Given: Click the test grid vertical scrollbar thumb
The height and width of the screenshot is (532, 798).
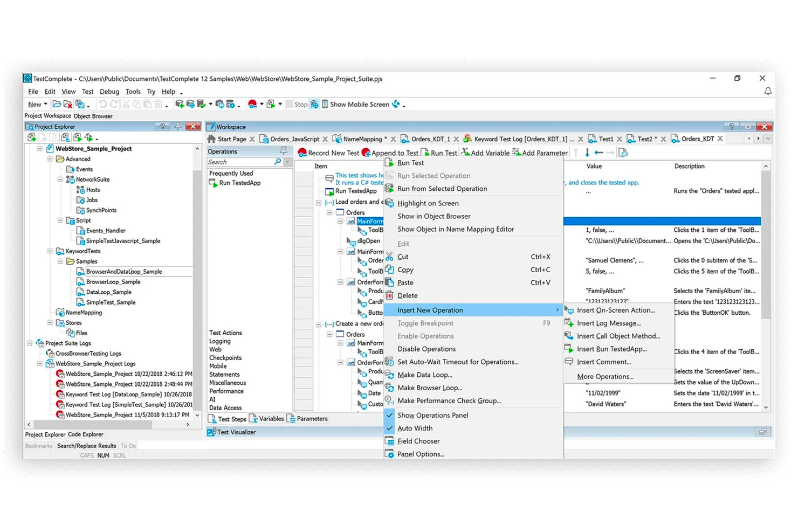Looking at the screenshot, I should 766,245.
